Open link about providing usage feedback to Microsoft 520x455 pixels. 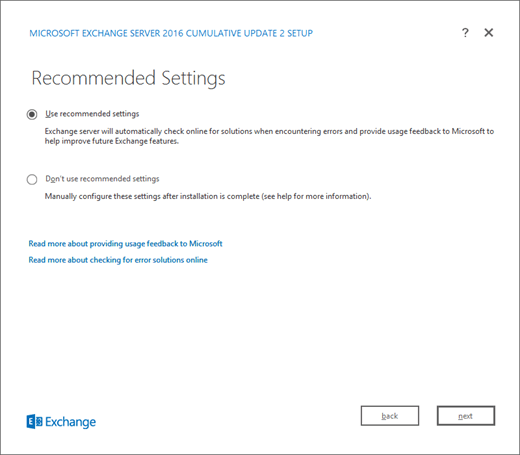[125, 244]
